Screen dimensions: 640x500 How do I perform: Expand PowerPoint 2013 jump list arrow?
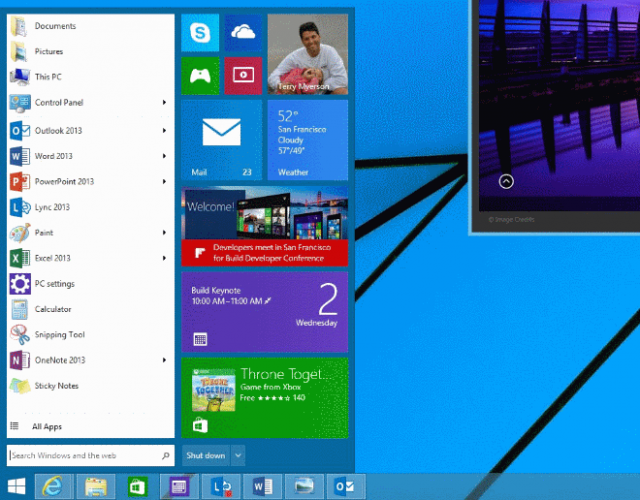pos(164,182)
